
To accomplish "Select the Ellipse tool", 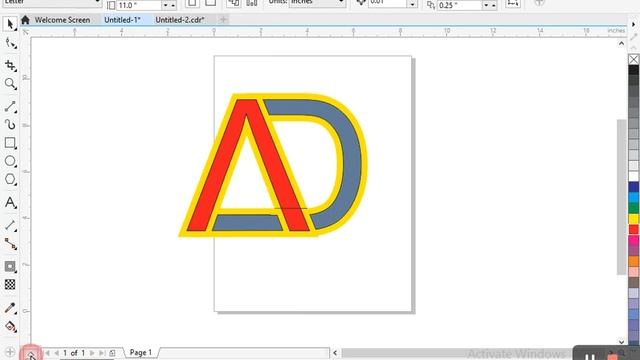I will pyautogui.click(x=10, y=161).
